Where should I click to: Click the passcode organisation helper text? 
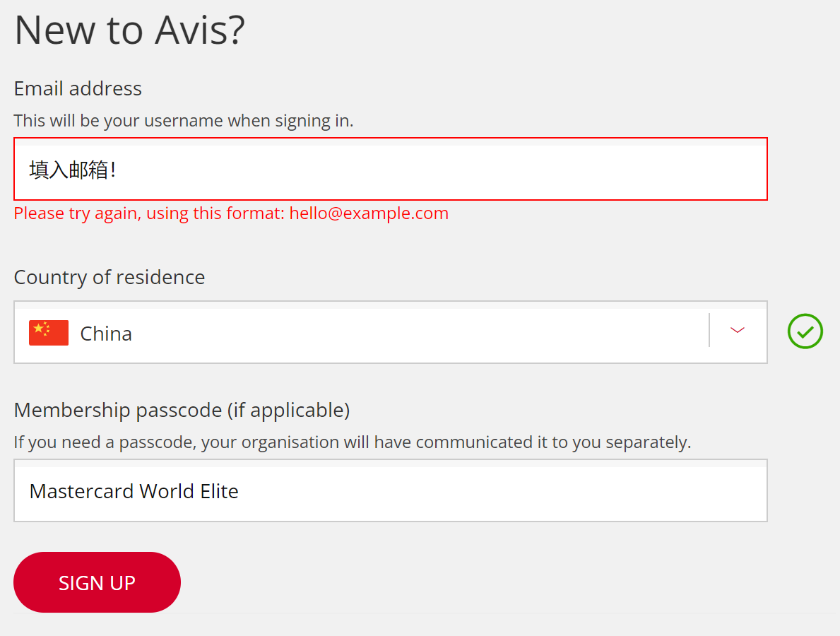tap(353, 442)
